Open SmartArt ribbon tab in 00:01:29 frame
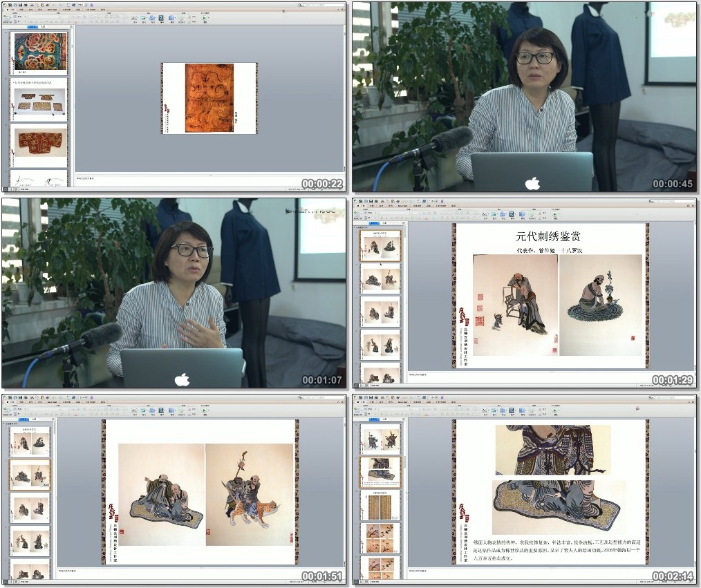Image resolution: width=701 pixels, height=588 pixels. pos(403,206)
